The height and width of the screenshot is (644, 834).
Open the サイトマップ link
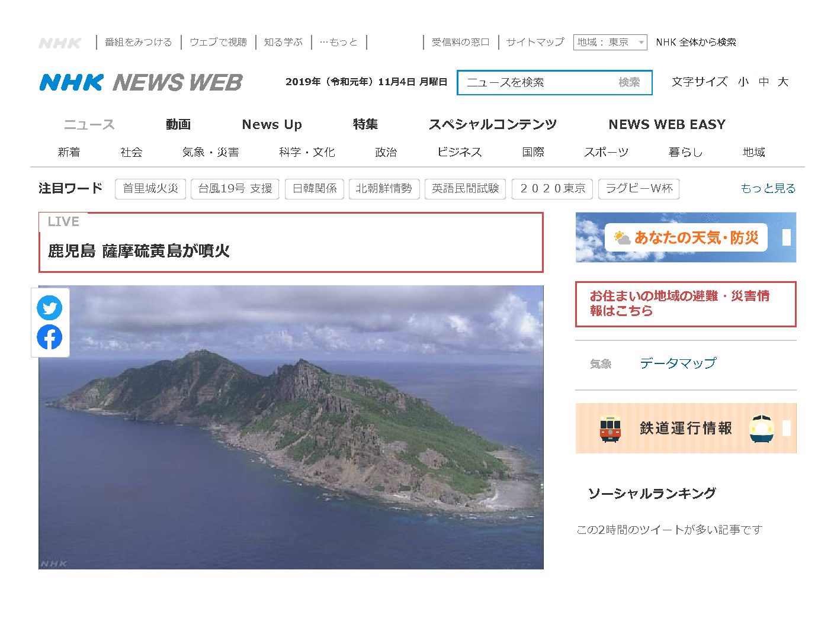[x=535, y=42]
